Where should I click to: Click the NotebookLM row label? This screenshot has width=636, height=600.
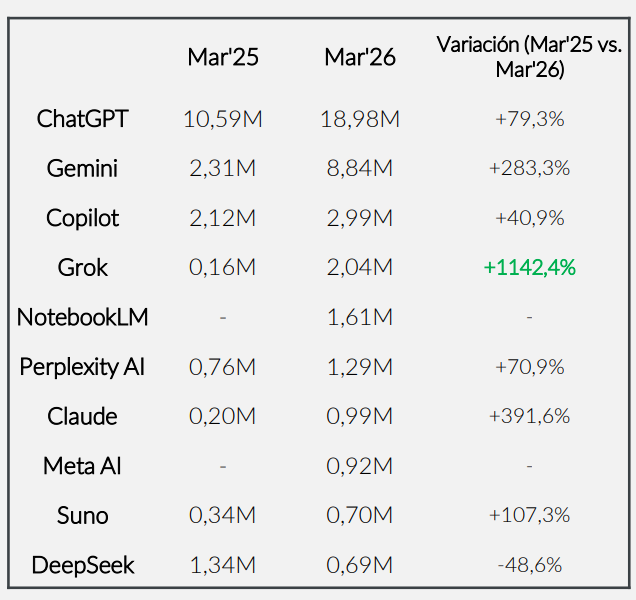pos(82,317)
